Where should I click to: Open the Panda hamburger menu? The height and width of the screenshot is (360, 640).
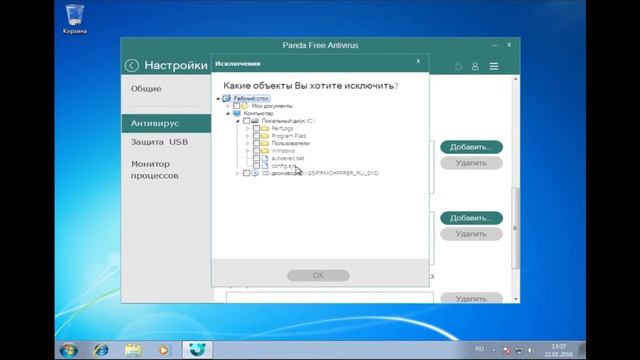[x=494, y=66]
